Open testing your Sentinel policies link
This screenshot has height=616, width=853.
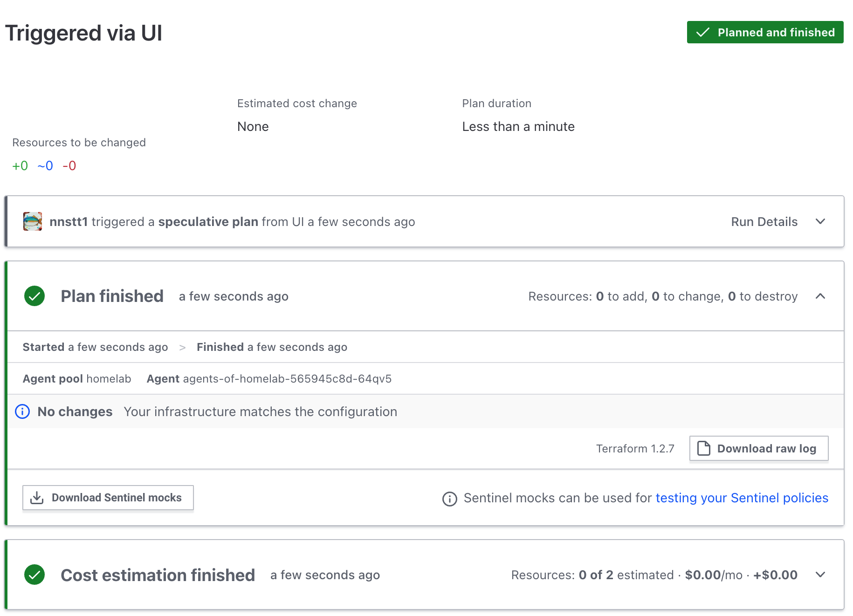(742, 498)
